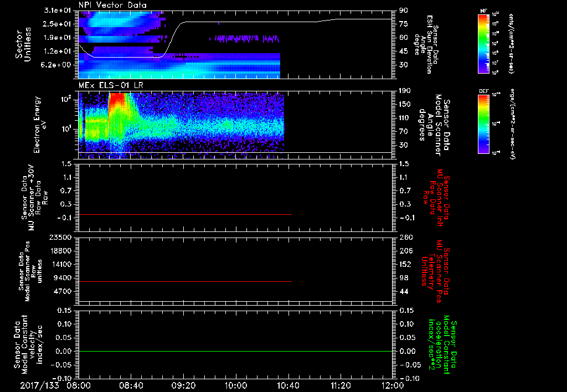Click the 09:20 time axis label
The image size is (567, 392).
[x=183, y=385]
